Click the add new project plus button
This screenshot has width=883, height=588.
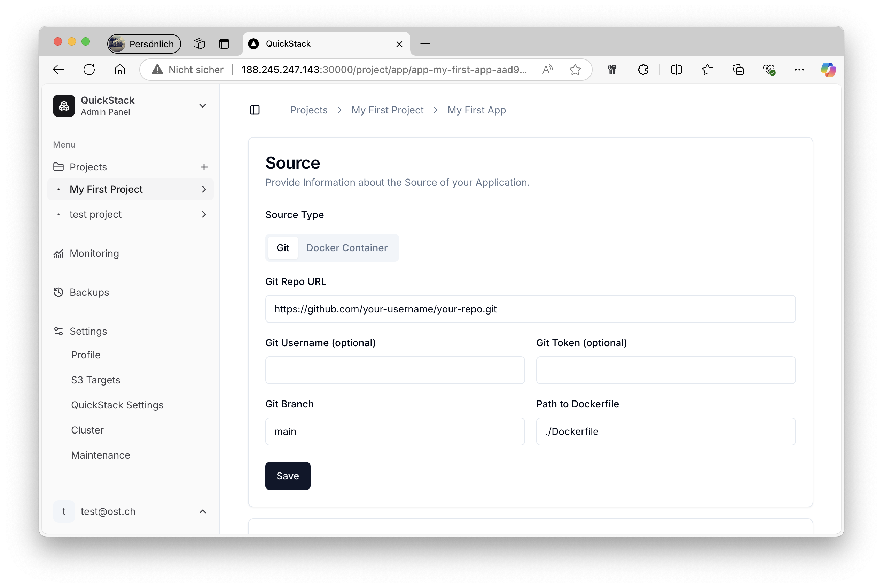click(204, 167)
